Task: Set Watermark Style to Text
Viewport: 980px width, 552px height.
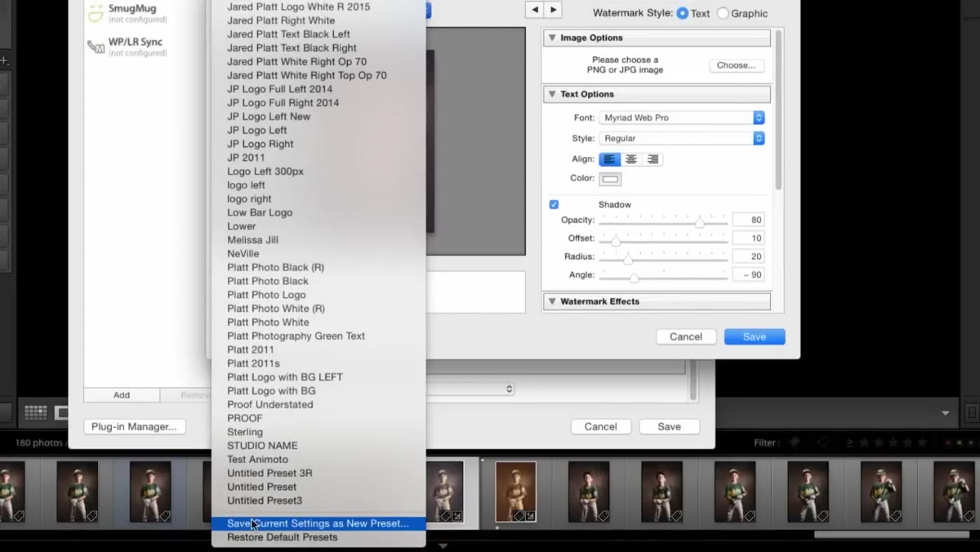Action: 683,13
